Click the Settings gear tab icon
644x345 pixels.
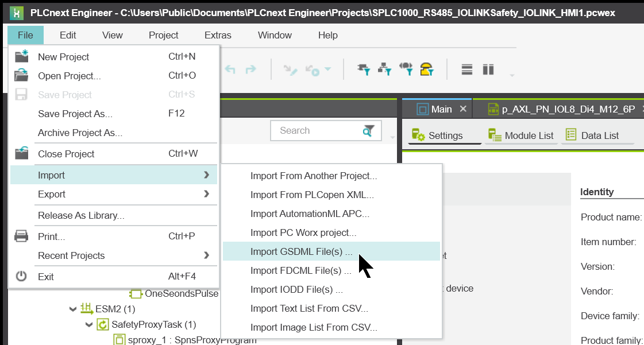[x=418, y=135]
